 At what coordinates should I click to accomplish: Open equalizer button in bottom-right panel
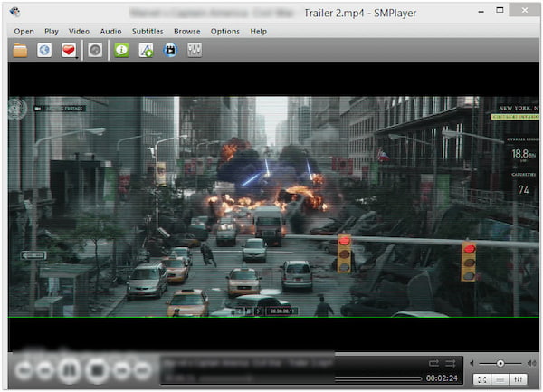[518, 379]
